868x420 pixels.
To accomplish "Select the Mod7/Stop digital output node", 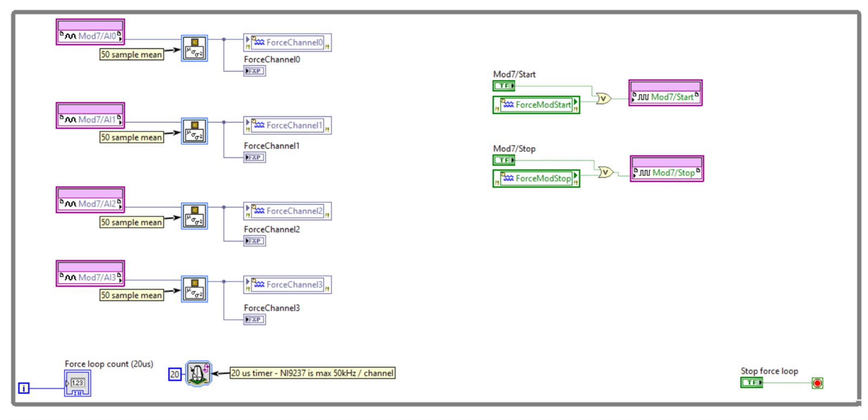I will point(667,169).
